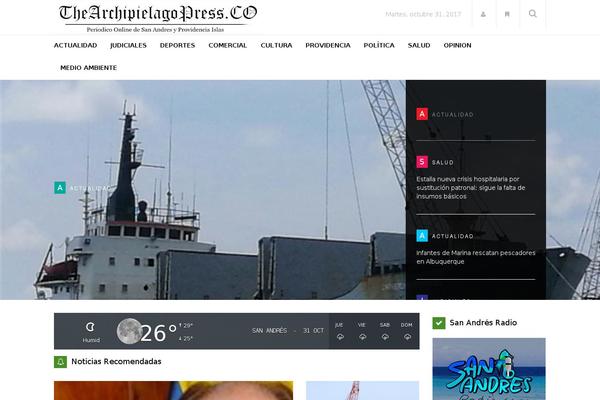Click TheArchipielagoPress.CO site logo
This screenshot has height=400, width=600.
(158, 18)
